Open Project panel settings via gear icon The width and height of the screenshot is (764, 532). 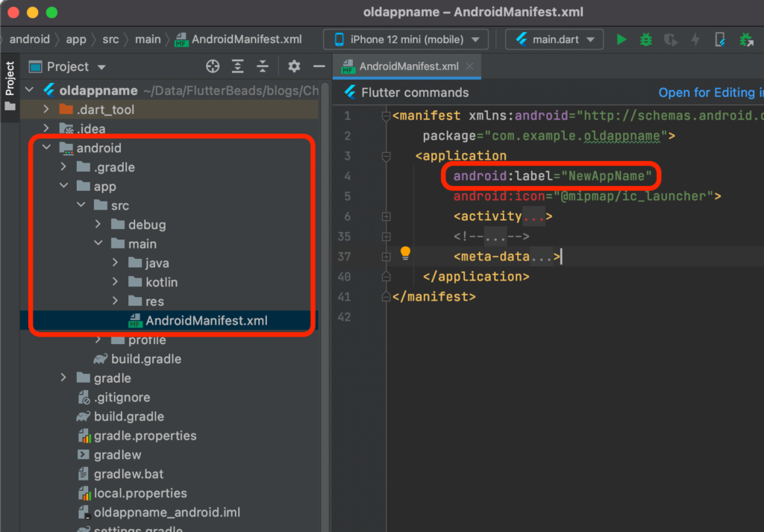coord(294,66)
